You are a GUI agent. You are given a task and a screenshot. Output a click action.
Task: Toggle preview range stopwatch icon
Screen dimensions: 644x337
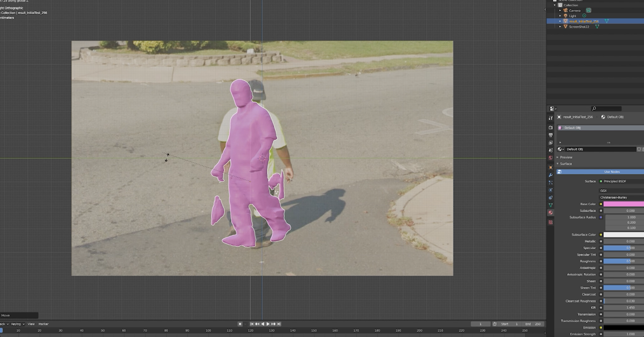[x=494, y=324]
